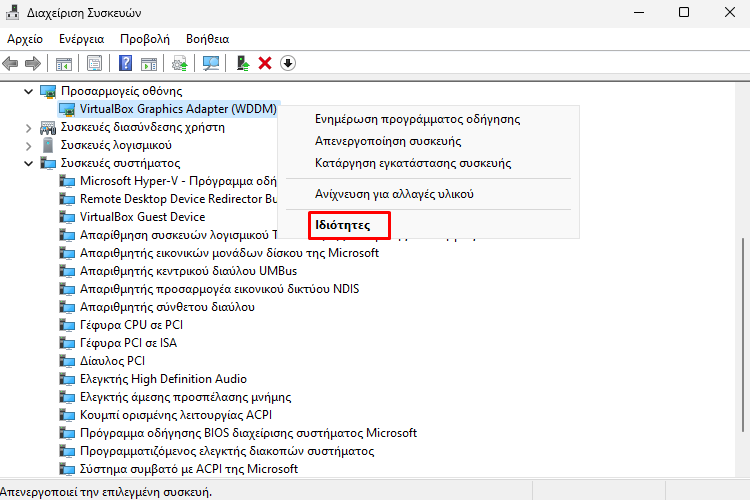The width and height of the screenshot is (750, 500).
Task: Collapse the Συσκευές συστήματος category
Action: (x=28, y=163)
